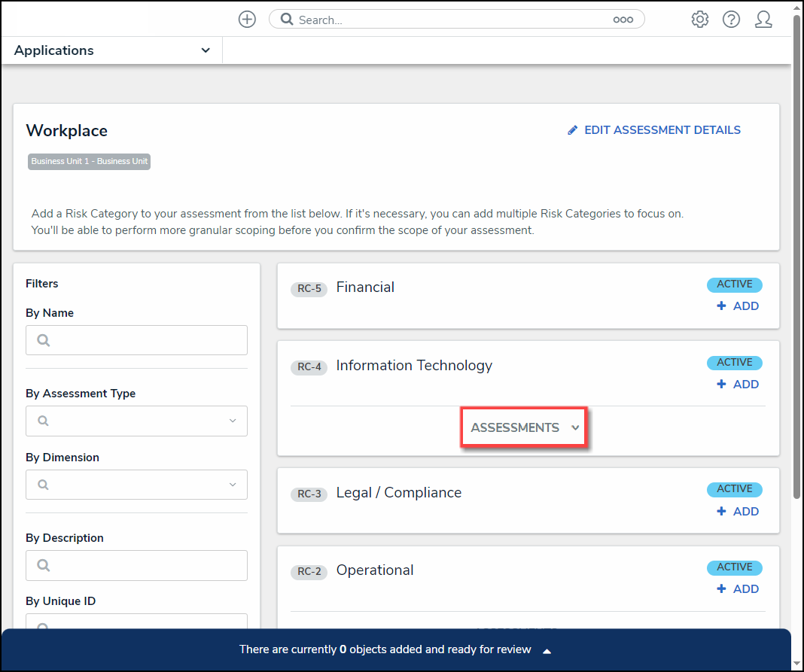This screenshot has width=804, height=672.
Task: Click the three-dot icon in search bar
Action: (623, 20)
